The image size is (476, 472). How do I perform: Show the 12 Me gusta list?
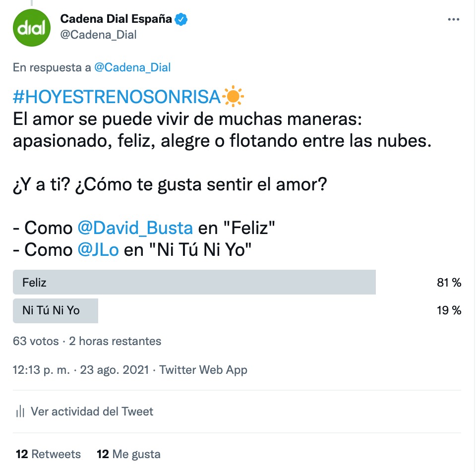point(128,454)
